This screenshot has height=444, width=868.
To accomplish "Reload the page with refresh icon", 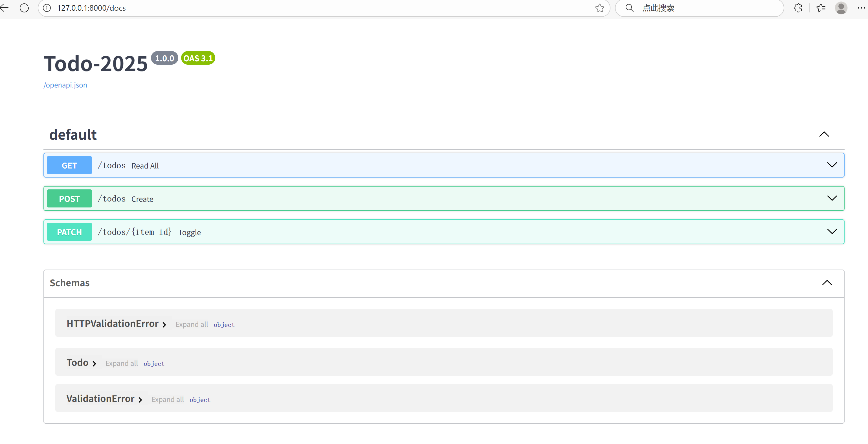I will click(24, 8).
